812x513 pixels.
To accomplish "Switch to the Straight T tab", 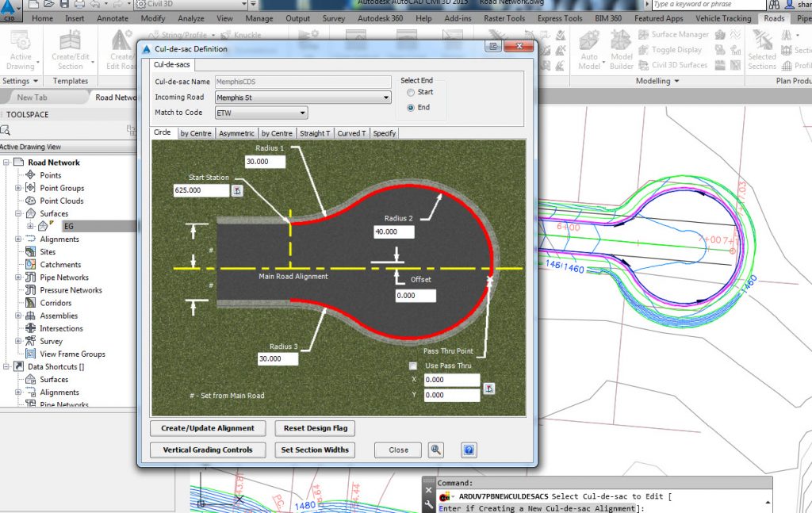I will [x=315, y=133].
